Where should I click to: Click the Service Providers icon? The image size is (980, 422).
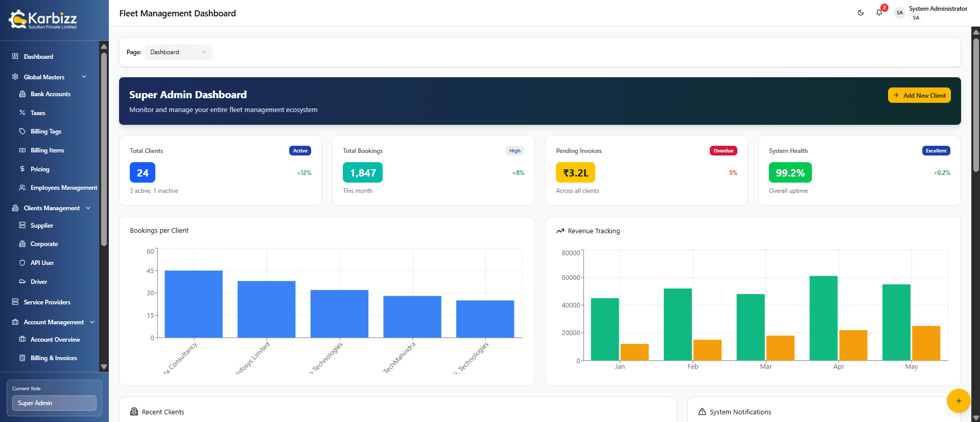tap(15, 302)
